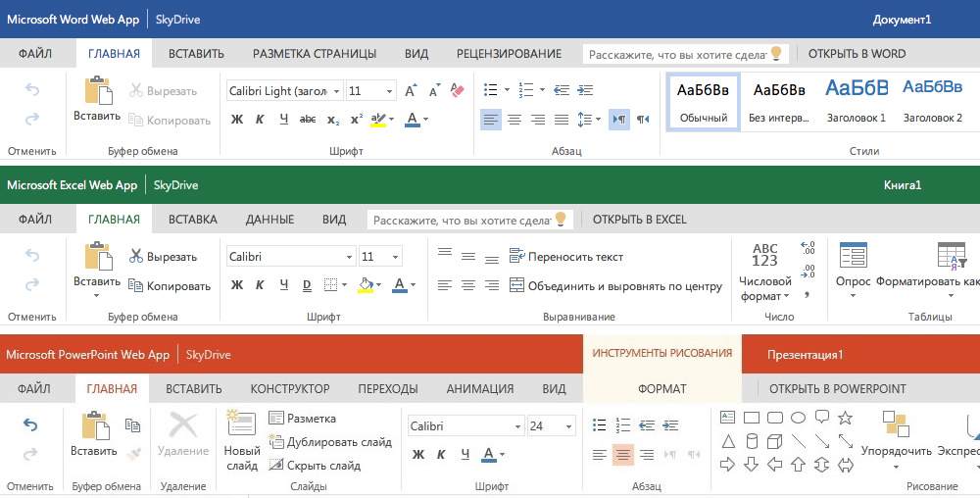The width and height of the screenshot is (980, 498).
Task: Click Excel wrap text icon
Action: (516, 256)
